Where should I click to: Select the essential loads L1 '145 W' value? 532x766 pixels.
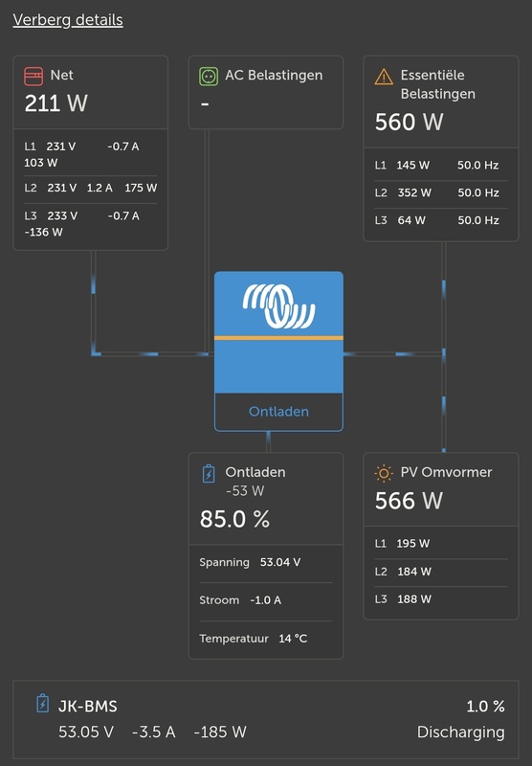pyautogui.click(x=413, y=165)
